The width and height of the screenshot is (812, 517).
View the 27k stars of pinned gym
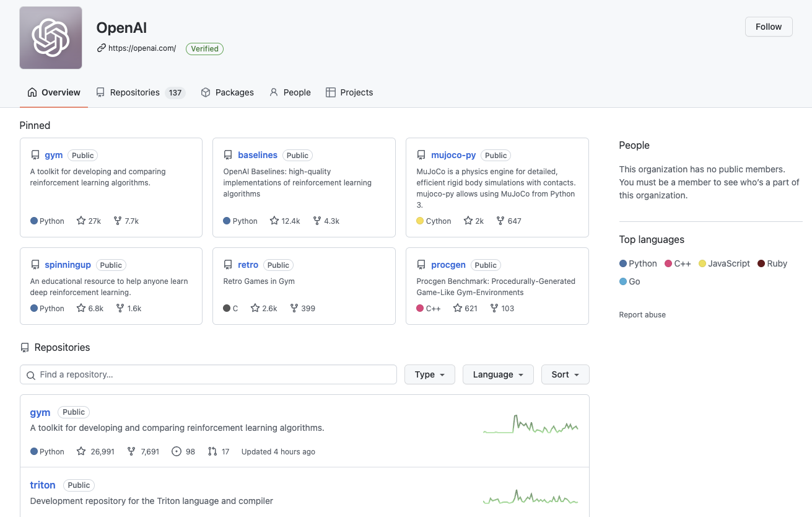coord(89,221)
